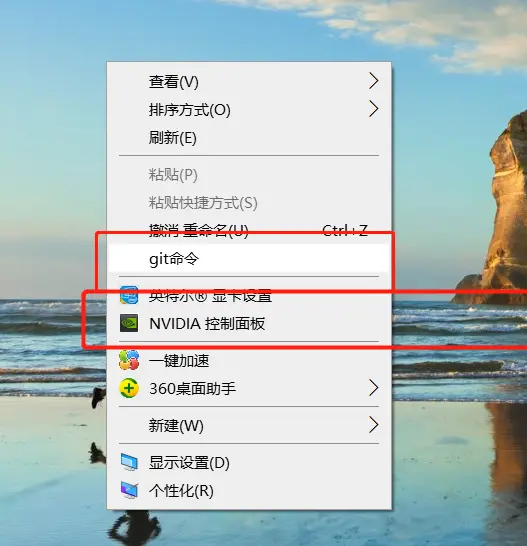Image resolution: width=527 pixels, height=546 pixels.
Task: Choose the highlighted git命令 entry
Action: [x=249, y=258]
